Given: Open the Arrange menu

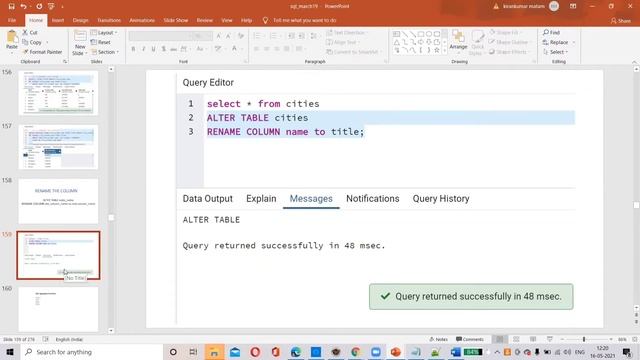Looking at the screenshot, I should [x=458, y=40].
